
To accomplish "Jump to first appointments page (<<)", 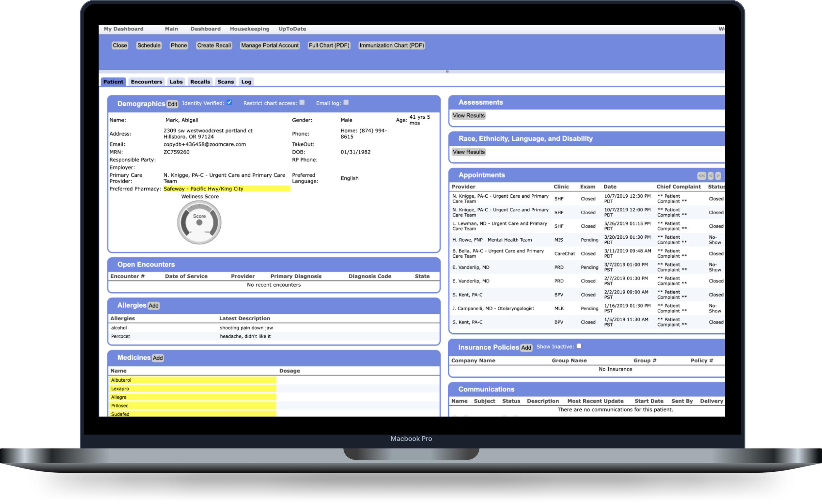I will [x=701, y=176].
